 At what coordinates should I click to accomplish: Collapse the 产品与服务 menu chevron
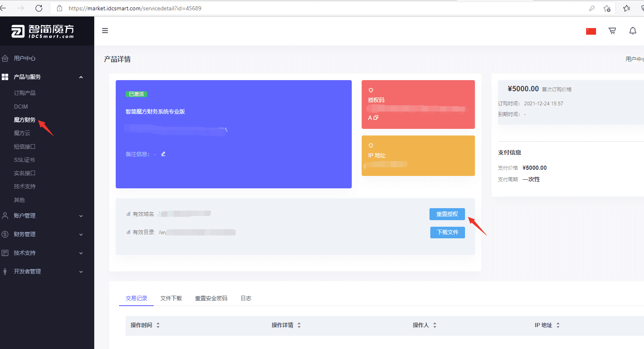(x=81, y=77)
